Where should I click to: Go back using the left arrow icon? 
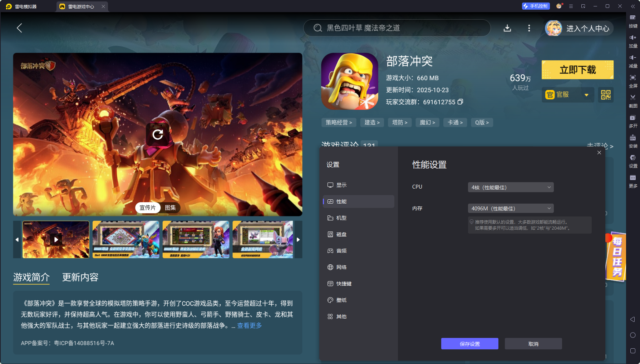click(19, 28)
